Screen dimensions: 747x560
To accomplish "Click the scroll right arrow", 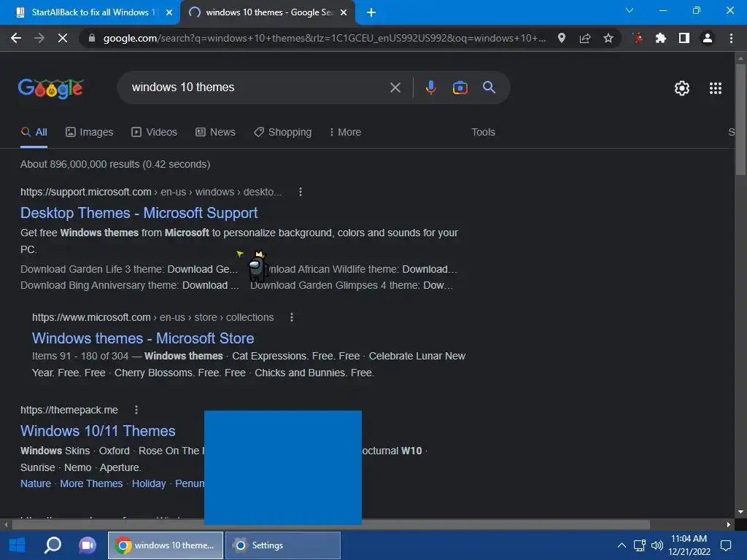I will tap(729, 525).
